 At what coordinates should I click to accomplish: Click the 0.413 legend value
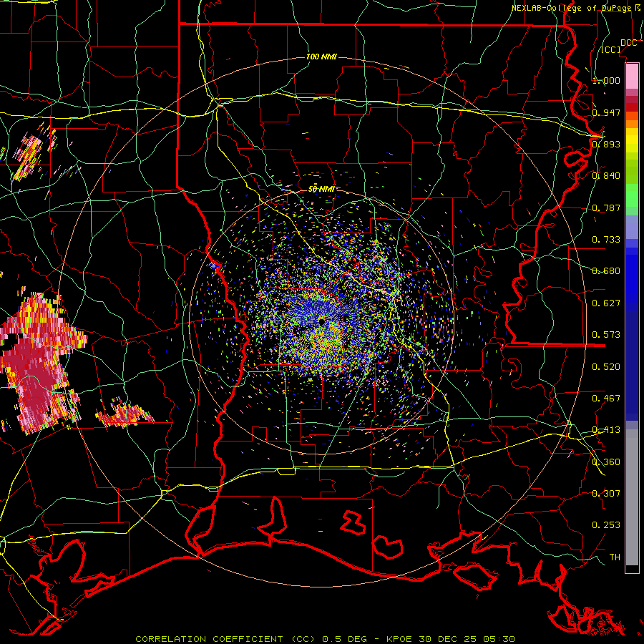(606, 430)
